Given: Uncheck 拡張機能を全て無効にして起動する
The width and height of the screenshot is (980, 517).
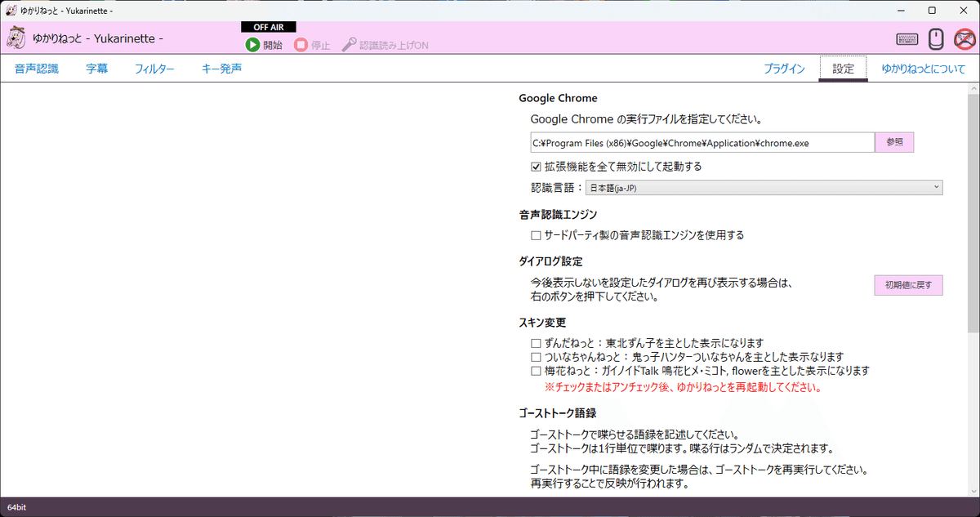Looking at the screenshot, I should (x=536, y=167).
